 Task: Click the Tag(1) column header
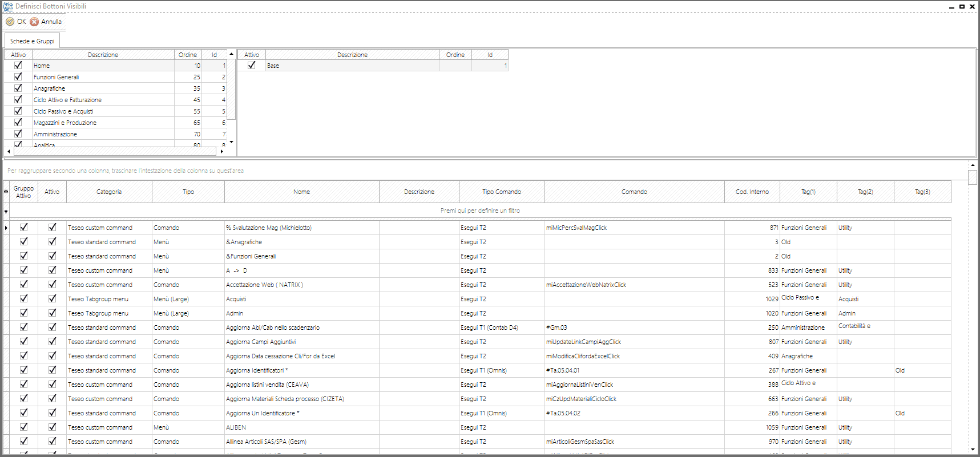click(x=808, y=192)
